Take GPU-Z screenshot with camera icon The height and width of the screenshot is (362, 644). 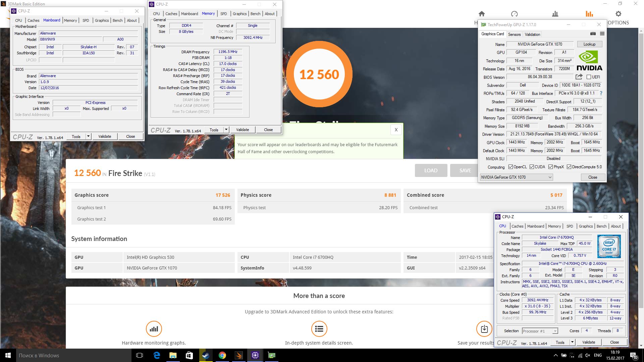coord(593,34)
